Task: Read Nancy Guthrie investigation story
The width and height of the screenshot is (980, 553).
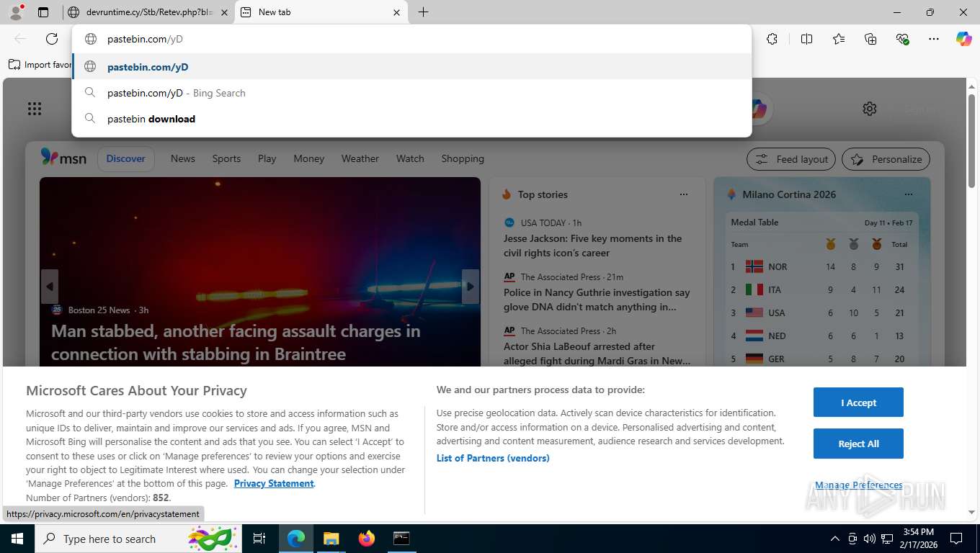Action: [x=597, y=300]
